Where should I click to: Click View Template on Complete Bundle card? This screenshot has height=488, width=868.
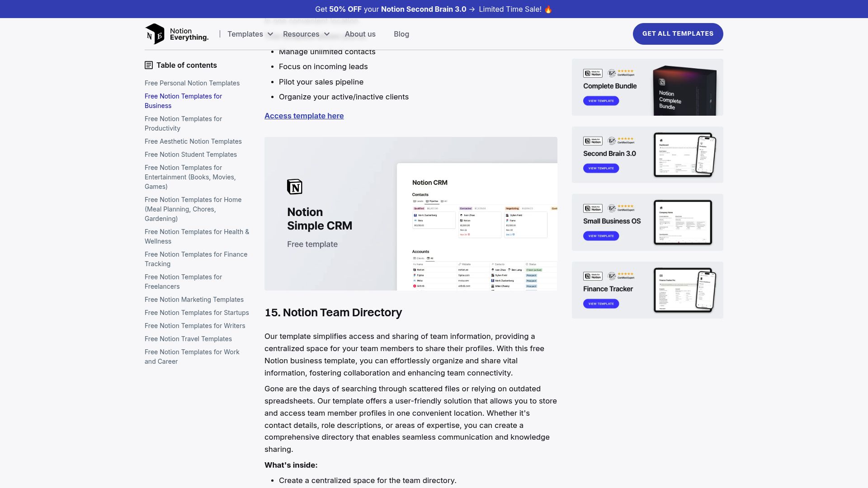coord(601,101)
